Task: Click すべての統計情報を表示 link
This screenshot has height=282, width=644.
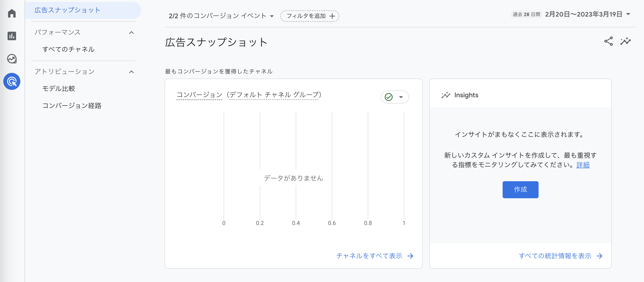Action: coord(555,256)
